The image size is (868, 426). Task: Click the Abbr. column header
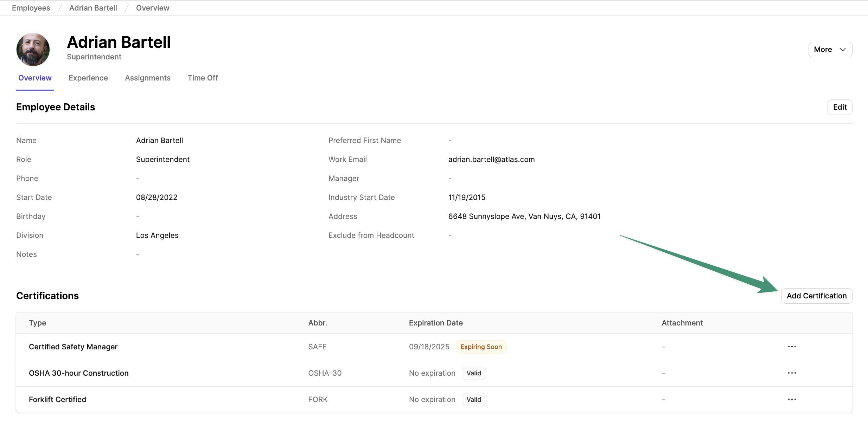click(x=318, y=323)
